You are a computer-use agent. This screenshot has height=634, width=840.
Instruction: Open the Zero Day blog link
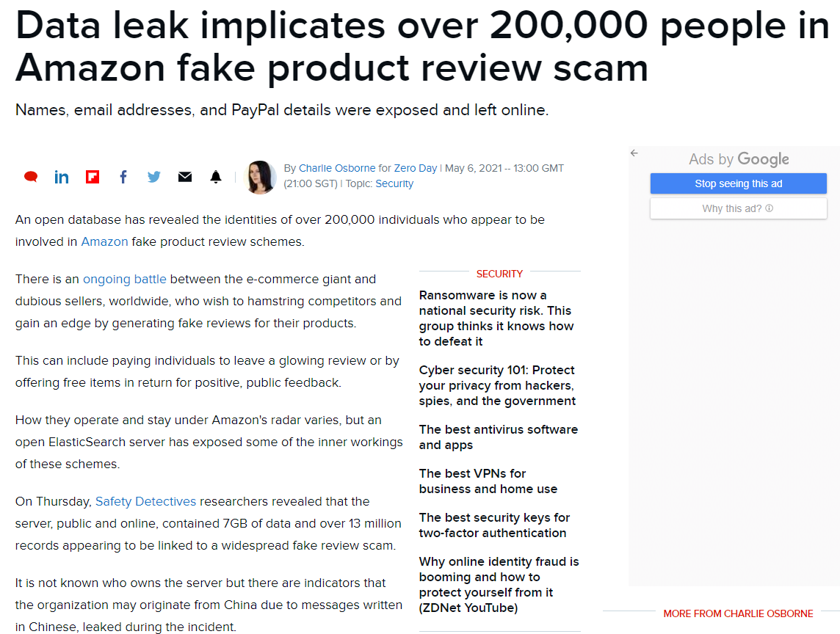[415, 168]
